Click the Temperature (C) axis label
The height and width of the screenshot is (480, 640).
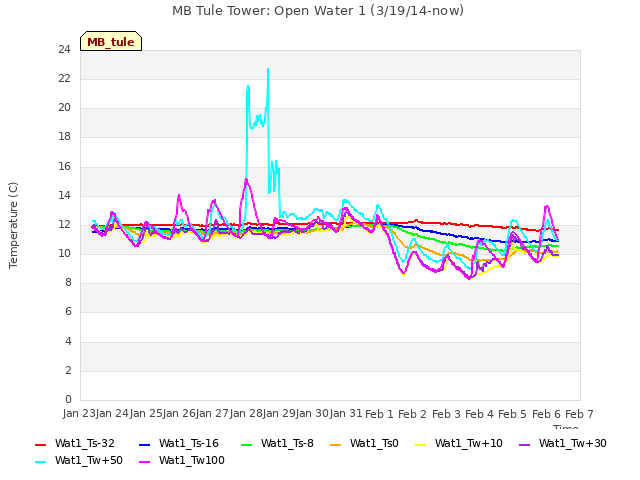coord(13,225)
